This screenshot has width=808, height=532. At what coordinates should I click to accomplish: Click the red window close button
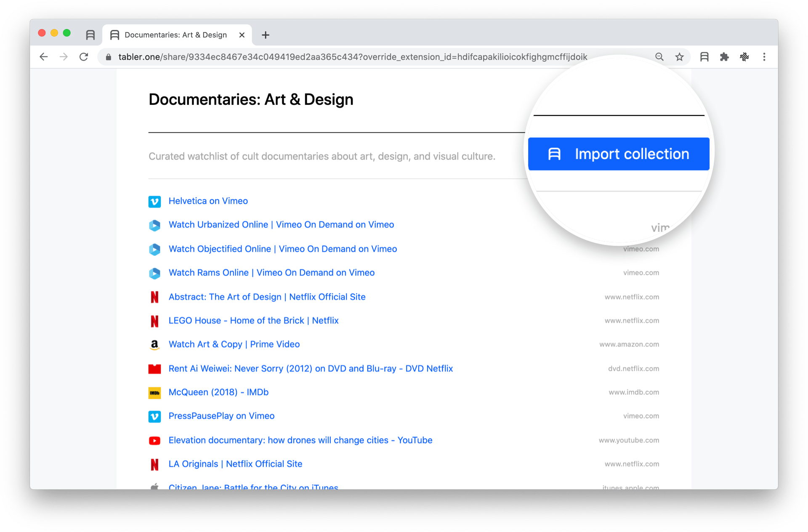pos(42,33)
